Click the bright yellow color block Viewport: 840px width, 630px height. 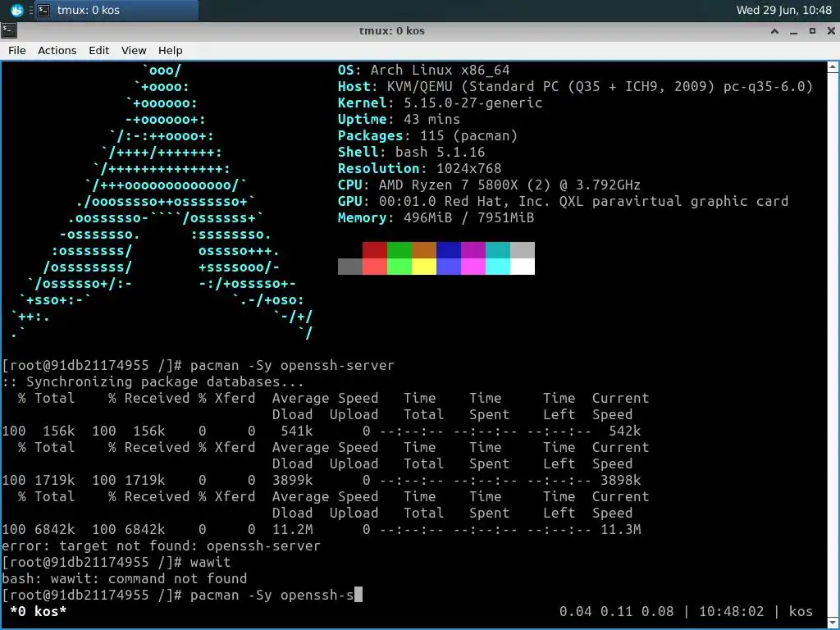(424, 267)
